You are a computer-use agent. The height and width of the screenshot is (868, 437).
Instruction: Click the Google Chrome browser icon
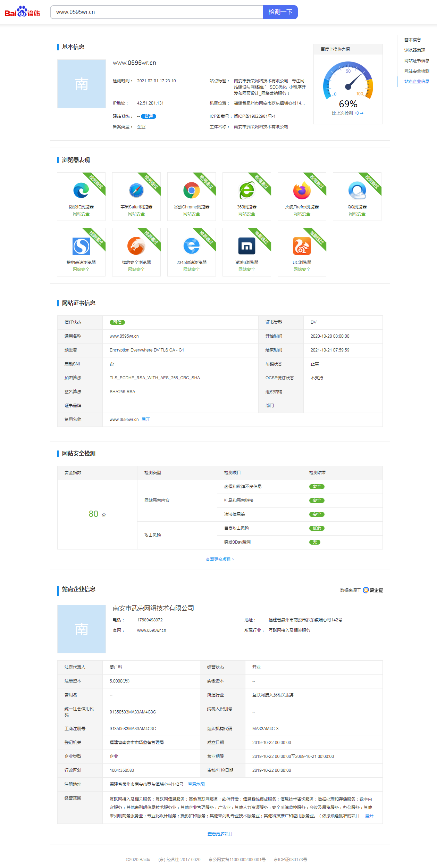192,190
